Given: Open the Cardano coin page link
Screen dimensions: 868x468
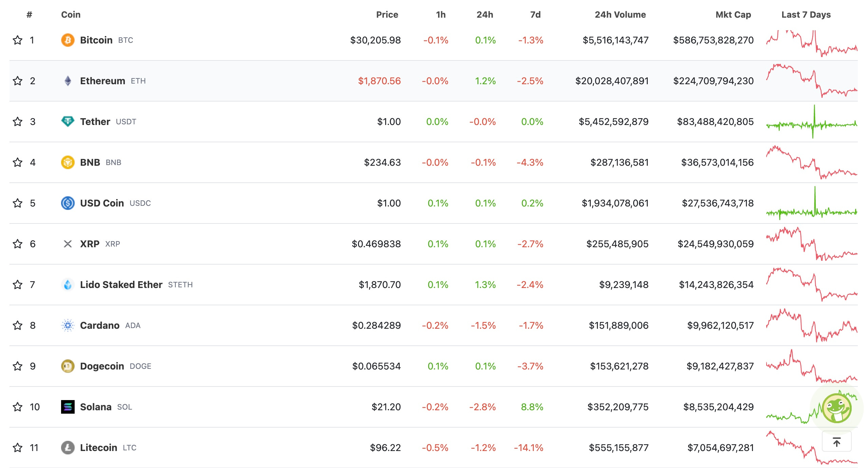Looking at the screenshot, I should coord(100,325).
